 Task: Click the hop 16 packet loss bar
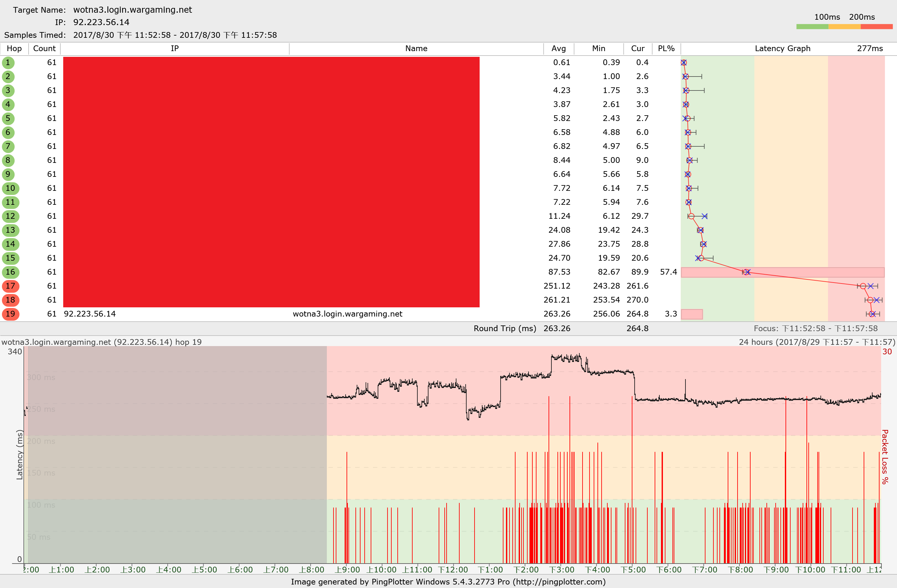[x=782, y=272]
